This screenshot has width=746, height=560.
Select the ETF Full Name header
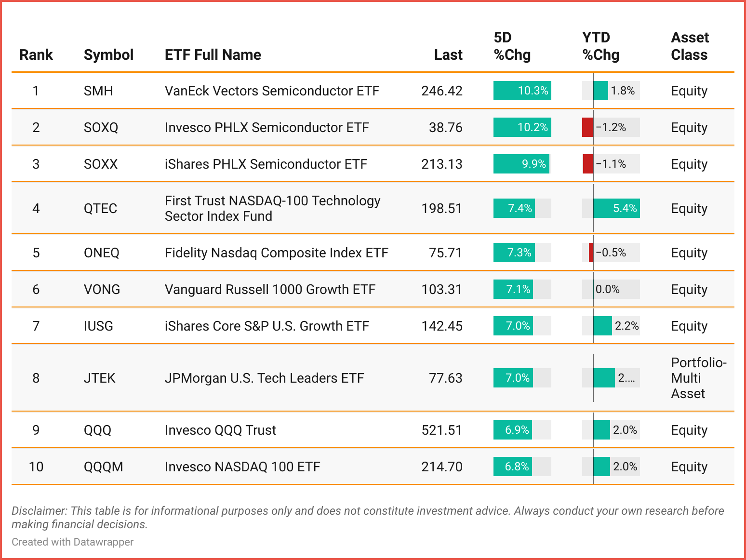coord(213,55)
